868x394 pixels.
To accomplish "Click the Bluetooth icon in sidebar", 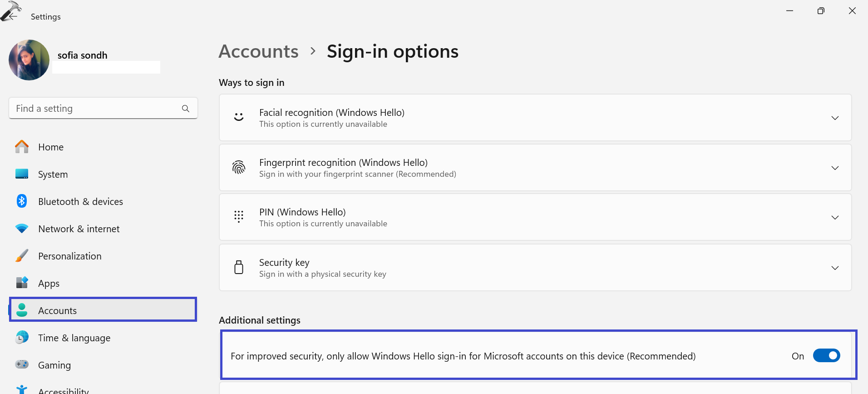I will tap(22, 201).
